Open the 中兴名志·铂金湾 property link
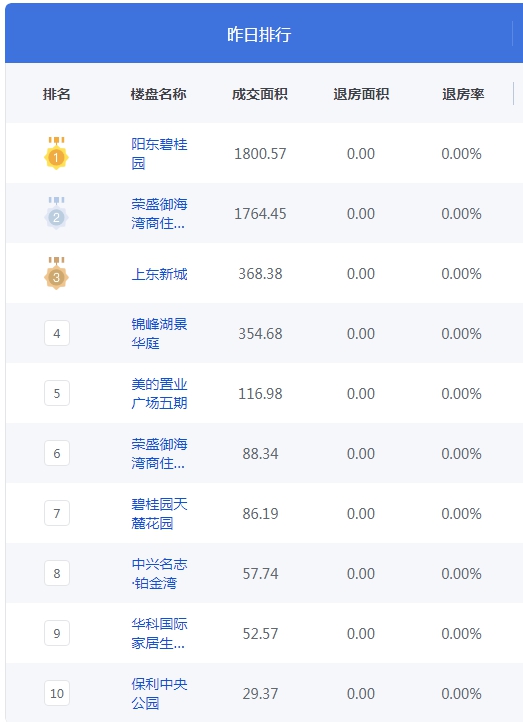The width and height of the screenshot is (523, 722). point(159,574)
